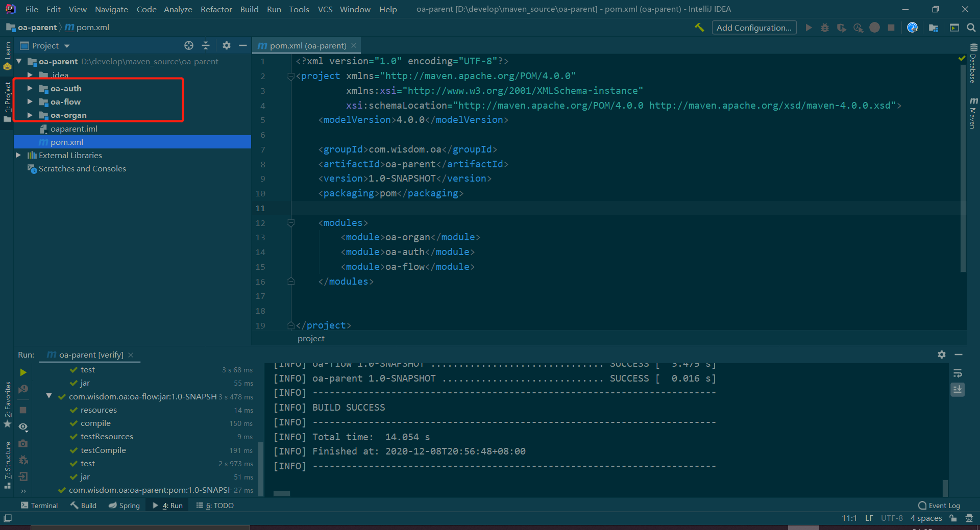This screenshot has height=530, width=980.
Task: Toggle the eye view options in Run panel
Action: [23, 426]
